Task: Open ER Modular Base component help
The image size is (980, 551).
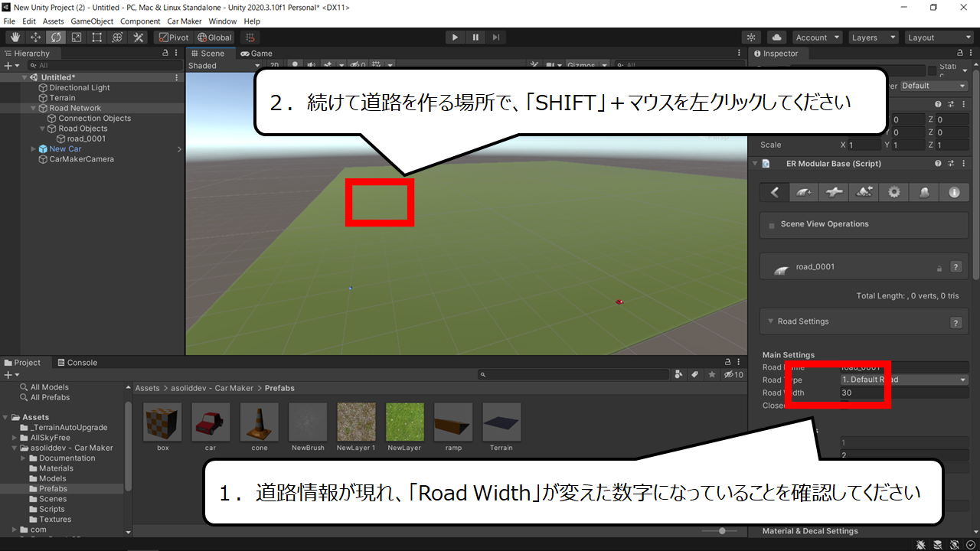Action: (939, 164)
